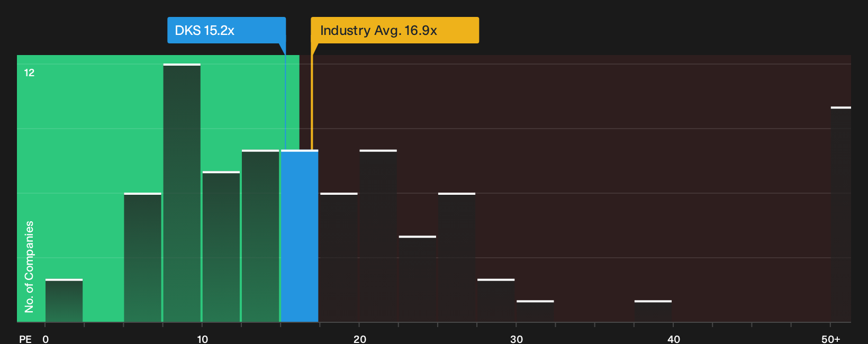Select the bar starting at PE 25

click(x=457, y=257)
